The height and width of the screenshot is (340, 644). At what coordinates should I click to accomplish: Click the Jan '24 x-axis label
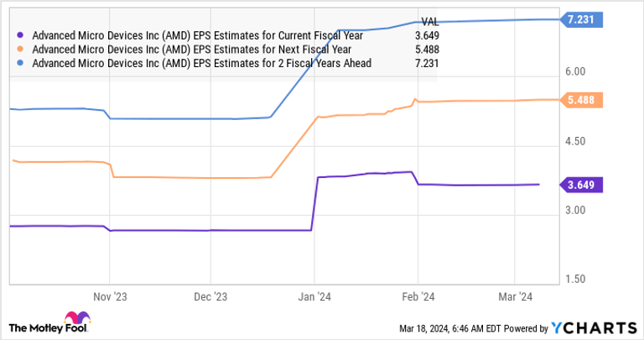(x=313, y=296)
